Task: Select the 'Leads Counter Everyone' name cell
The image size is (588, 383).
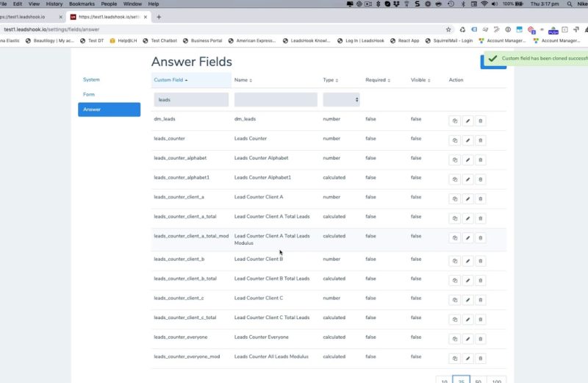Action: (x=262, y=337)
